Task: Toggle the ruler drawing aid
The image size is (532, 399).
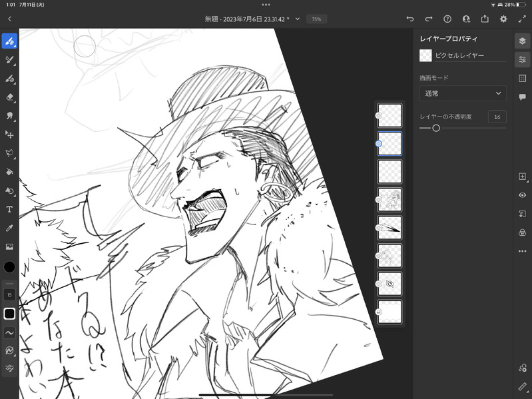Action: [x=523, y=386]
